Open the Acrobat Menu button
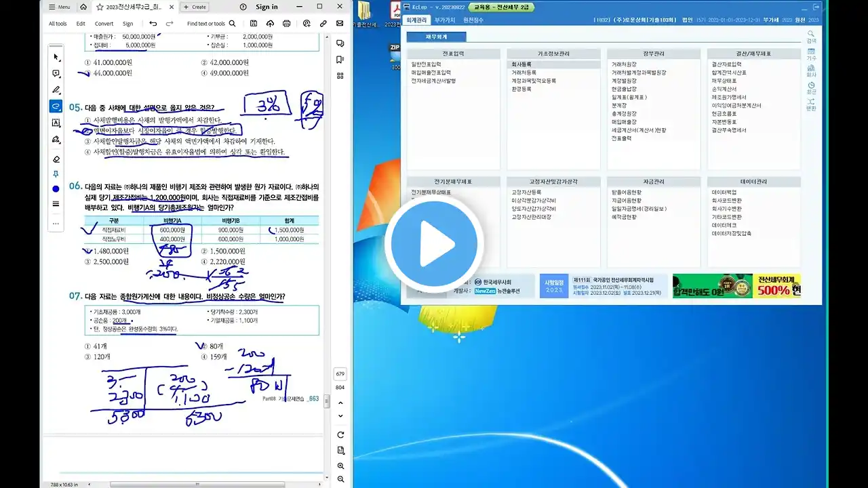Image resolution: width=868 pixels, height=488 pixels. (59, 7)
